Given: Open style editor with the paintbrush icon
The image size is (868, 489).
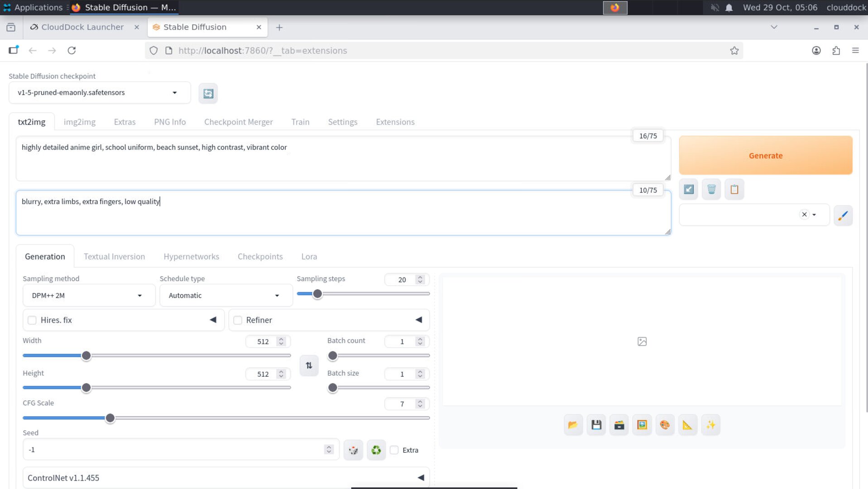Looking at the screenshot, I should point(843,215).
